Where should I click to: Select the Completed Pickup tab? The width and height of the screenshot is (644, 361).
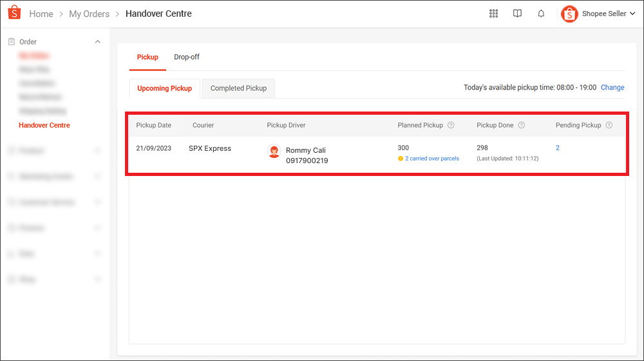pos(239,88)
